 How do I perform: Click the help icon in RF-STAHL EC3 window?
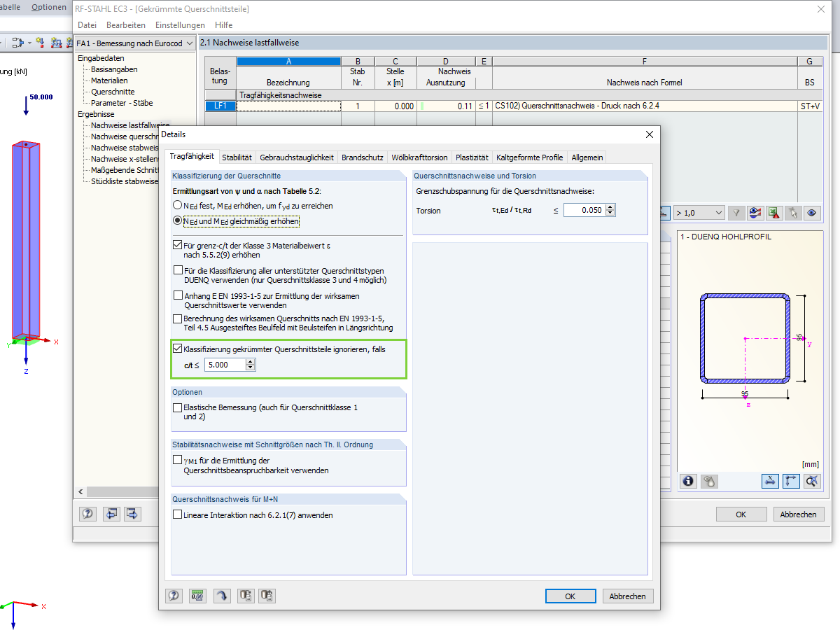[87, 514]
